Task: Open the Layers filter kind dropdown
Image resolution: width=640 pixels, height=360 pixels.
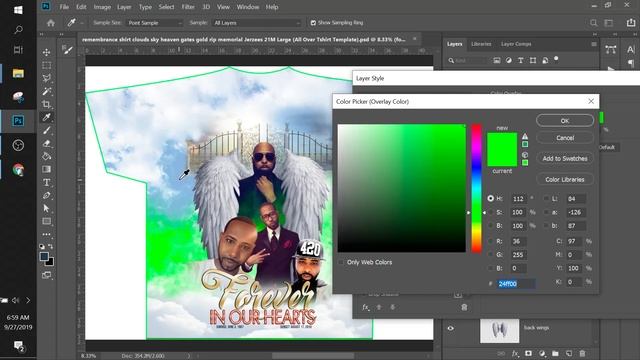Action: (x=468, y=60)
